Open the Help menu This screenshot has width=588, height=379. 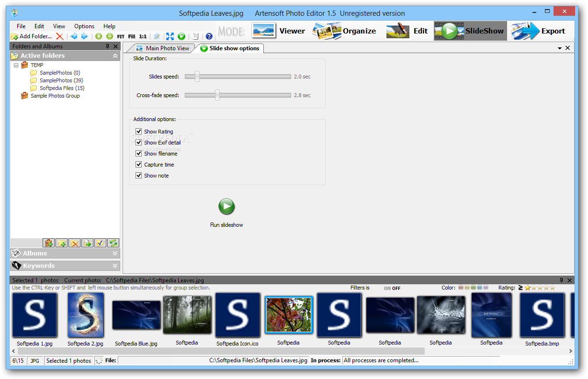tap(109, 26)
